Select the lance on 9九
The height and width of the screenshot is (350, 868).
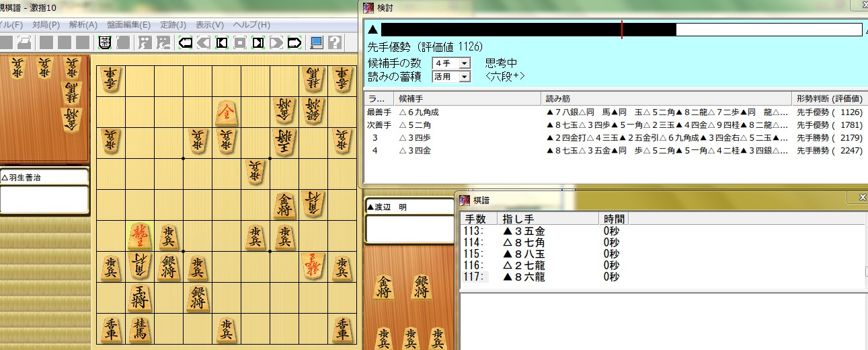pyautogui.click(x=111, y=329)
